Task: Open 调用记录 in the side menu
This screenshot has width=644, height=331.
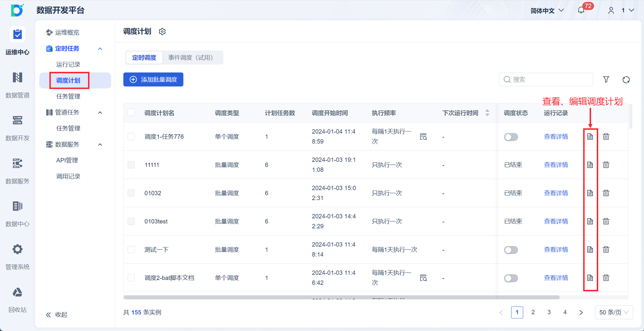Action: click(68, 176)
